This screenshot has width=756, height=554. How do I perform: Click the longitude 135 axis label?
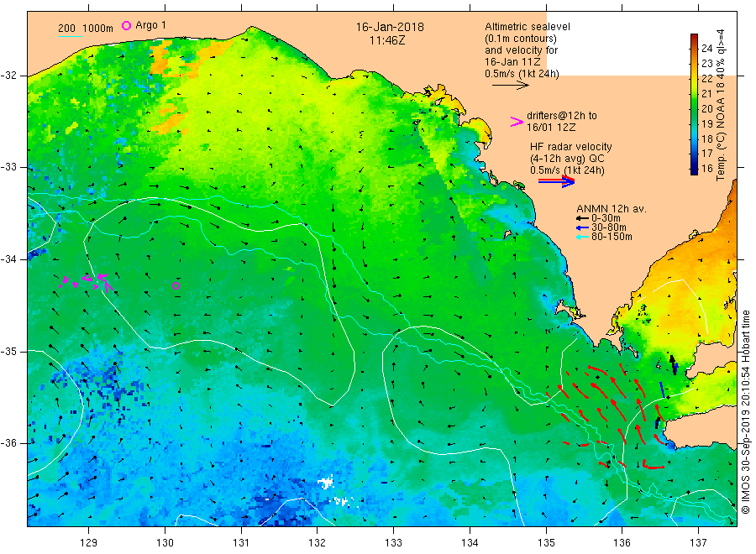546,543
